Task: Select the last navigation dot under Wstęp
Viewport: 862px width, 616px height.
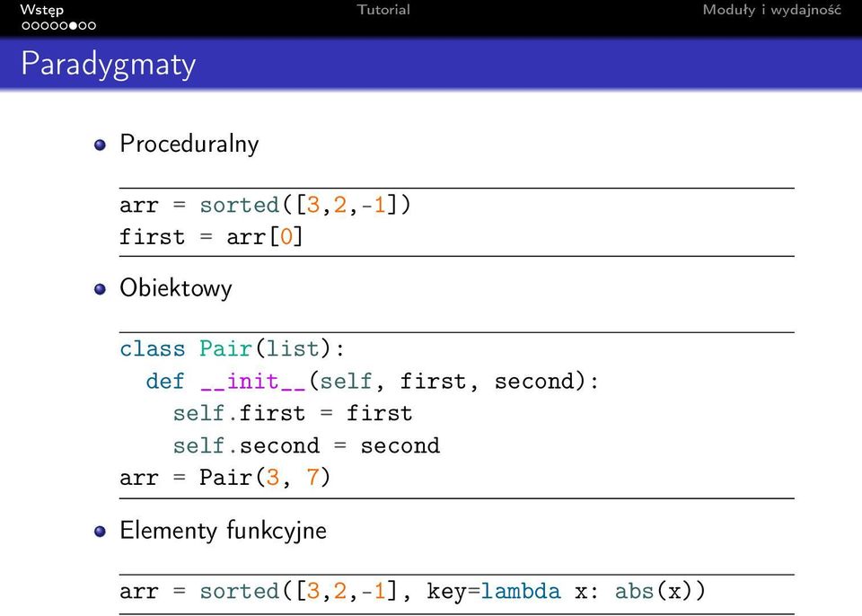Action: 92,26
